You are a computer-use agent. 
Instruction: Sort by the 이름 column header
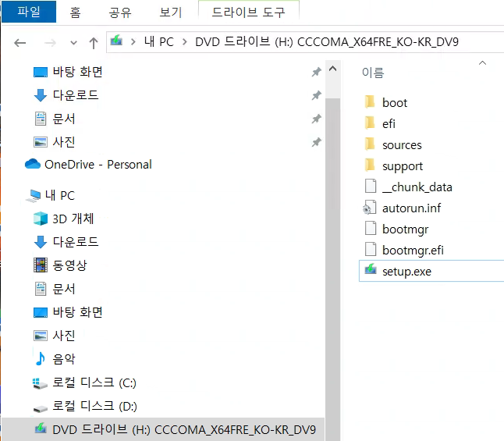(x=373, y=73)
